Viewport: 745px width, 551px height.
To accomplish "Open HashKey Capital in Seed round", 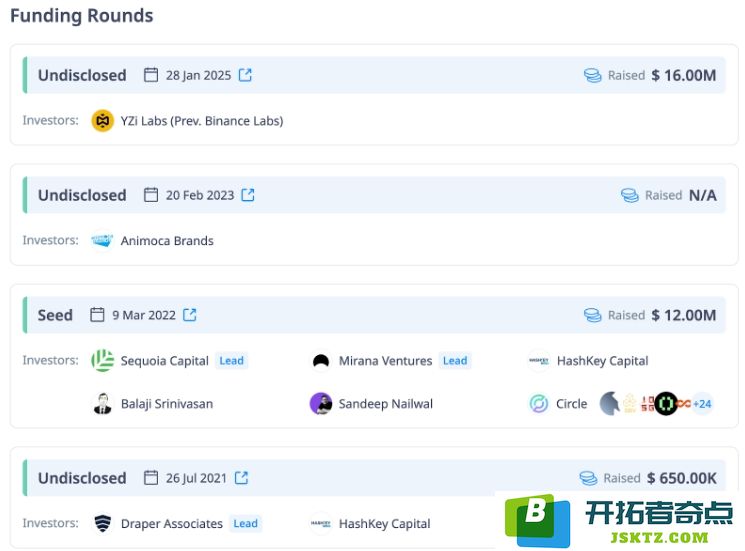I will pyautogui.click(x=602, y=361).
